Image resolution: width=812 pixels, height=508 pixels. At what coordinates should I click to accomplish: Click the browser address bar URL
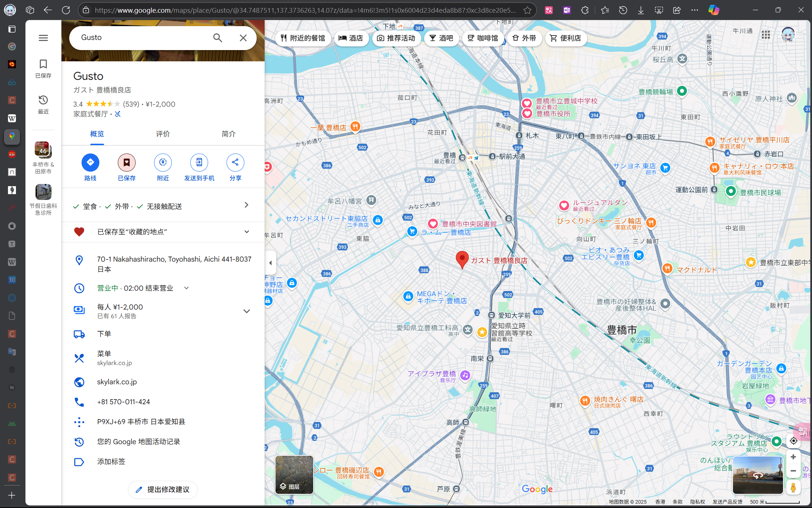(x=305, y=10)
